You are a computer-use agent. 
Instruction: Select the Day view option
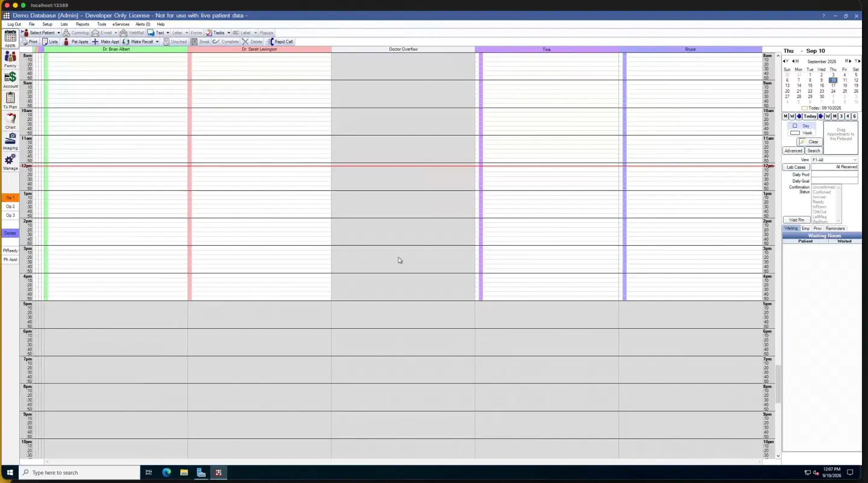(802, 126)
